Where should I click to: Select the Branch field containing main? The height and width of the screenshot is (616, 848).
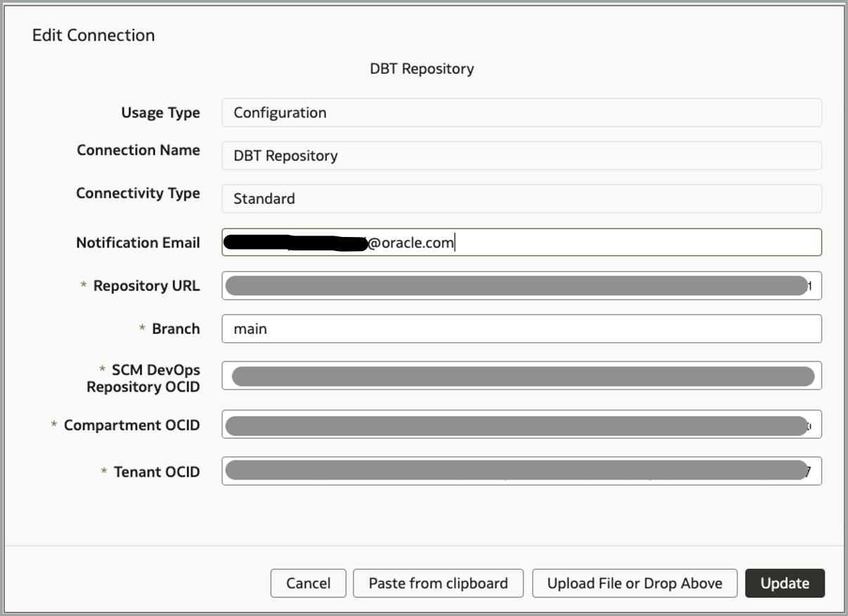tap(521, 328)
